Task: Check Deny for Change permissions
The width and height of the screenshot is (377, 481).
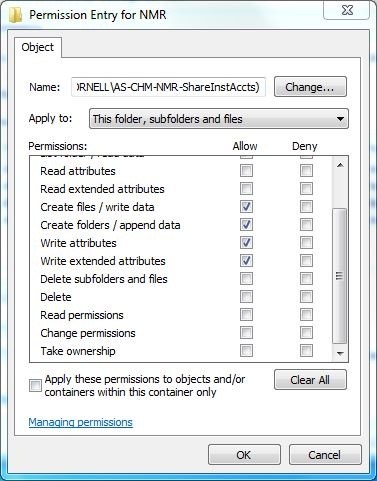Action: [306, 333]
